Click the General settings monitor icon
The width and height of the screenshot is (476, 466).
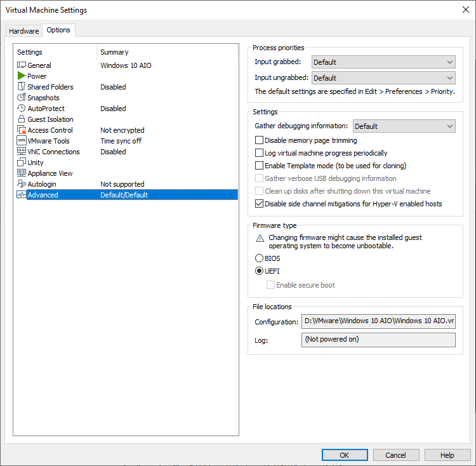click(x=22, y=65)
